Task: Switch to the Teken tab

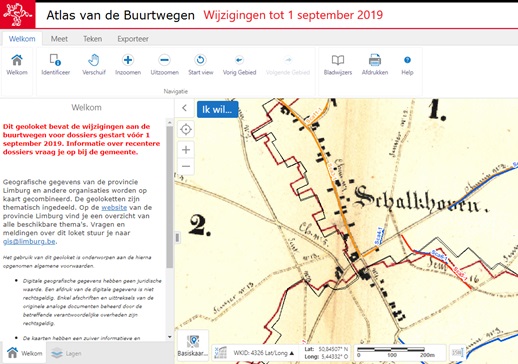Action: 93,39
